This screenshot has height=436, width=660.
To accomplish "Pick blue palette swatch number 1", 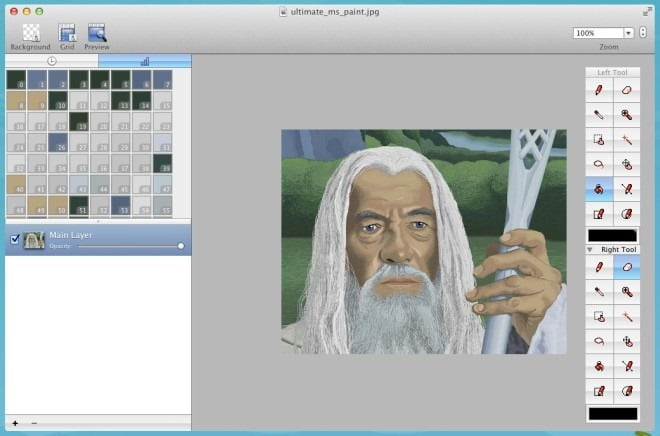I will point(37,80).
